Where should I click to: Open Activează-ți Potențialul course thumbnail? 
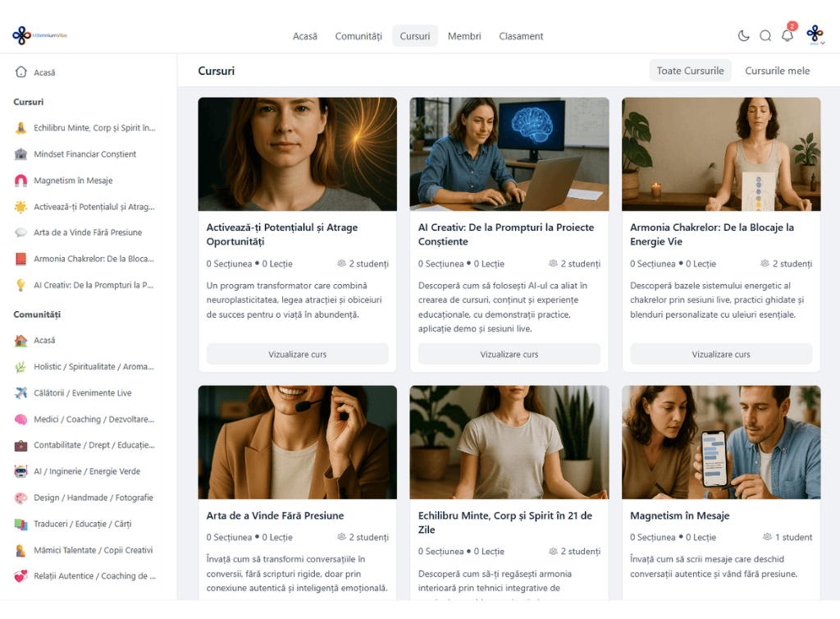coord(297,154)
